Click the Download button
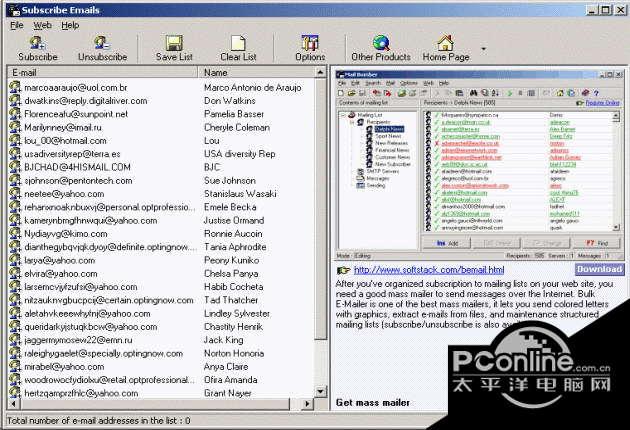This screenshot has height=430, width=630. tap(600, 269)
